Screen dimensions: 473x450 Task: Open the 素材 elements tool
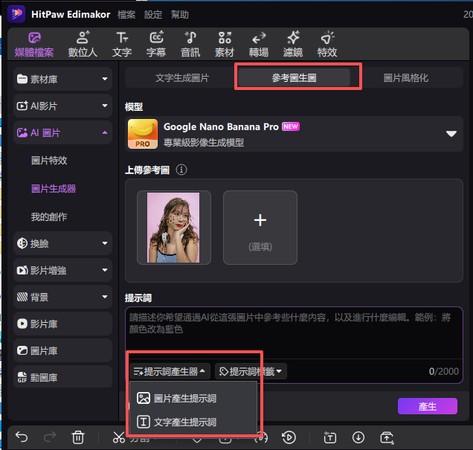[x=224, y=45]
